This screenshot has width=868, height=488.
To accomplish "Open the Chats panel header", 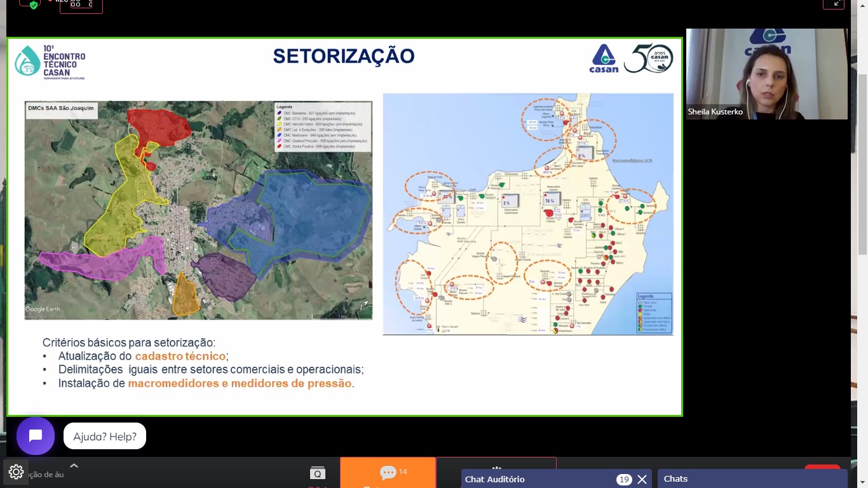I will [752, 479].
